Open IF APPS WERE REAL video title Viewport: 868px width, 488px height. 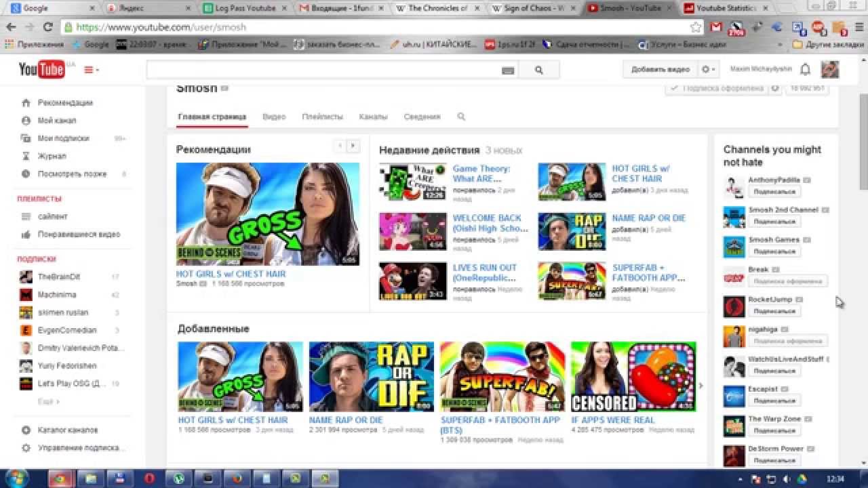click(613, 420)
